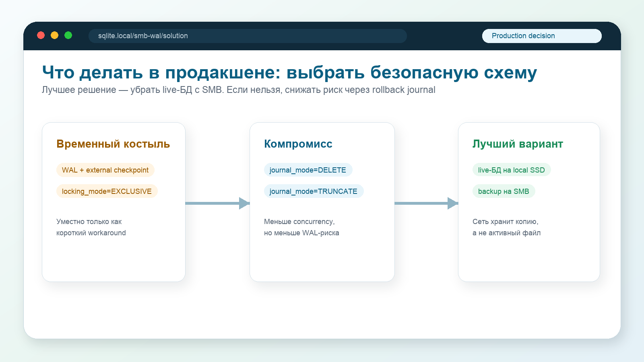The width and height of the screenshot is (644, 362).
Task: Click the text 'Меньше concurrency,'
Action: coord(299,222)
